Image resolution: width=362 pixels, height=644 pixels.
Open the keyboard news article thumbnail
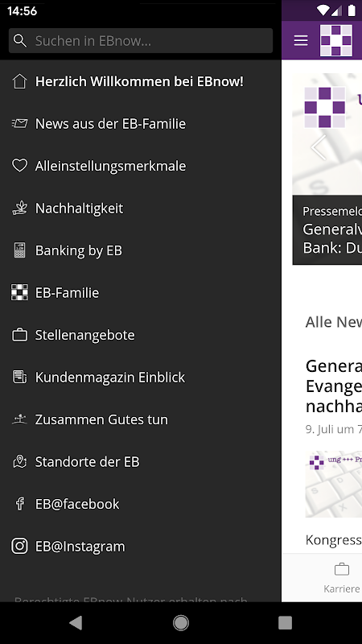[x=334, y=484]
